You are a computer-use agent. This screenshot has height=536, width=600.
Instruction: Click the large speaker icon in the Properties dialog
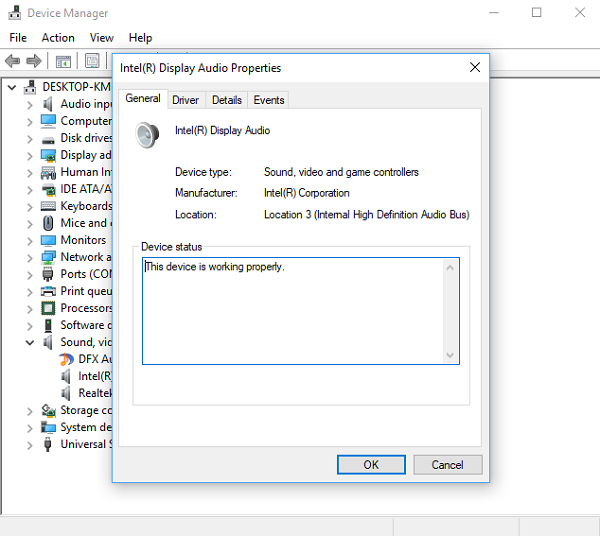(148, 134)
